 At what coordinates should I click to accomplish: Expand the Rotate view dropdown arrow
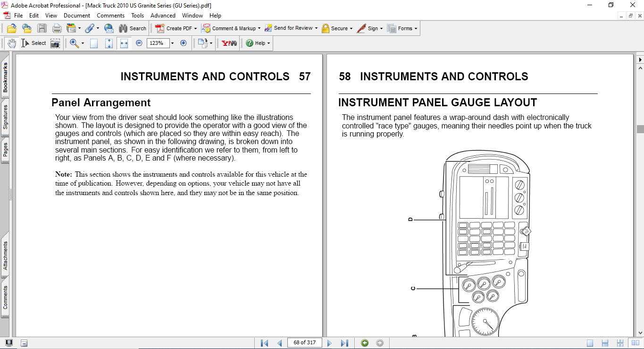211,43
